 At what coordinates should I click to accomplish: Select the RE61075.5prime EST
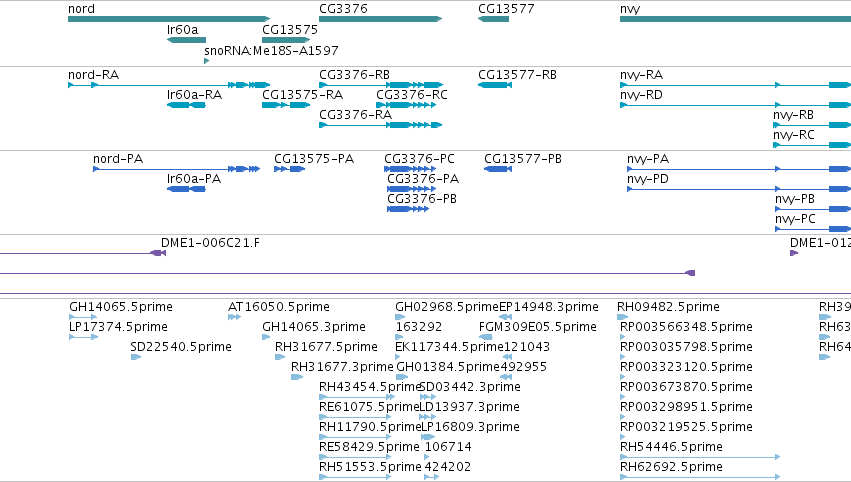pyautogui.click(x=355, y=417)
